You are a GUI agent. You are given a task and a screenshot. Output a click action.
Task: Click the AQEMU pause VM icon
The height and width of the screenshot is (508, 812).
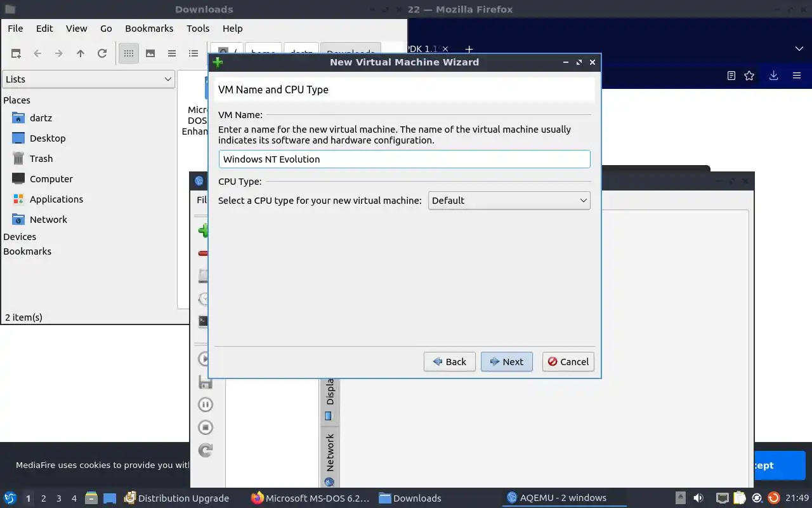(x=206, y=404)
